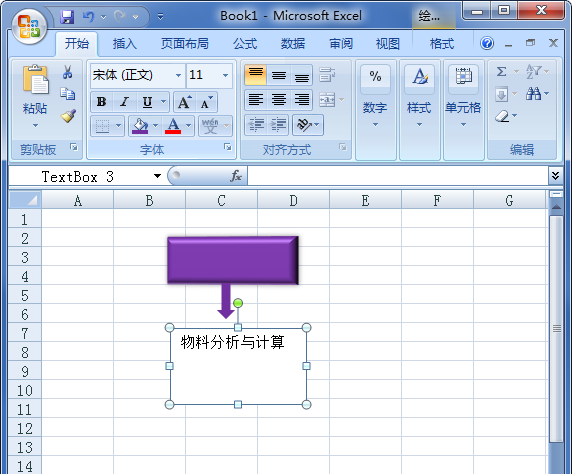Toggle Italic formatting
572x474 pixels.
click(x=124, y=102)
